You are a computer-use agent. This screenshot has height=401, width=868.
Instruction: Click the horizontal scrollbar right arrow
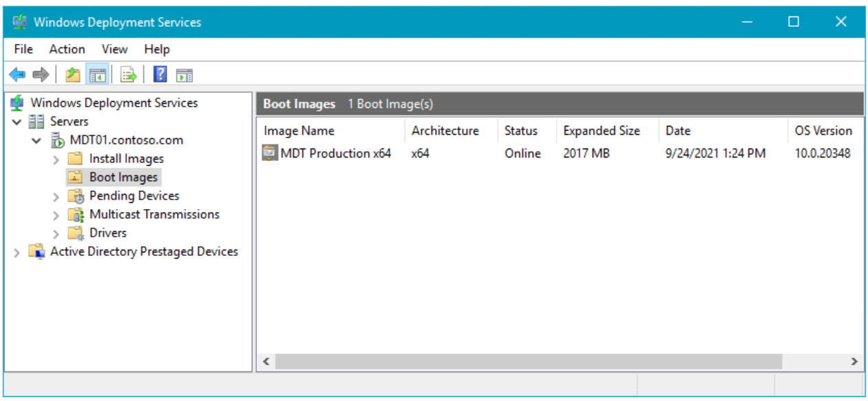click(854, 361)
